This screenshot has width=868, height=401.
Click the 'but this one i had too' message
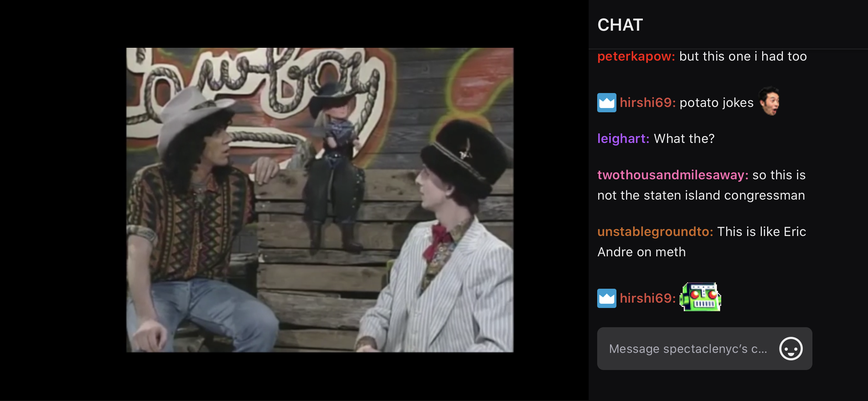pyautogui.click(x=743, y=56)
